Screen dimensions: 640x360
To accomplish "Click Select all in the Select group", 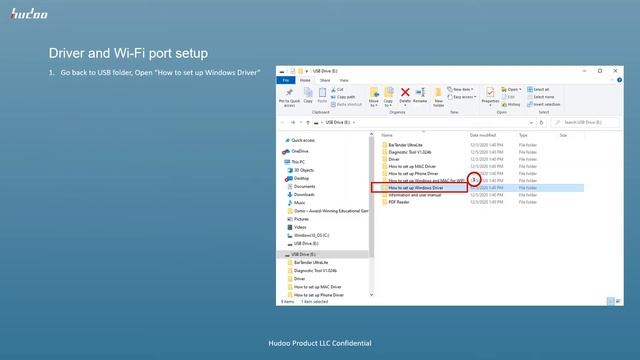I will [538, 89].
